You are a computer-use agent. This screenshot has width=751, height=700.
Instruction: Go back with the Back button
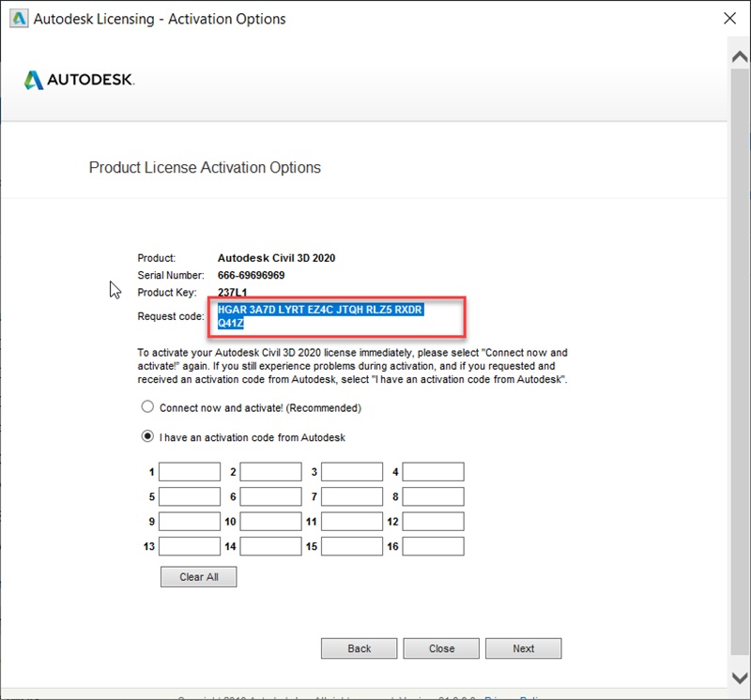click(359, 648)
